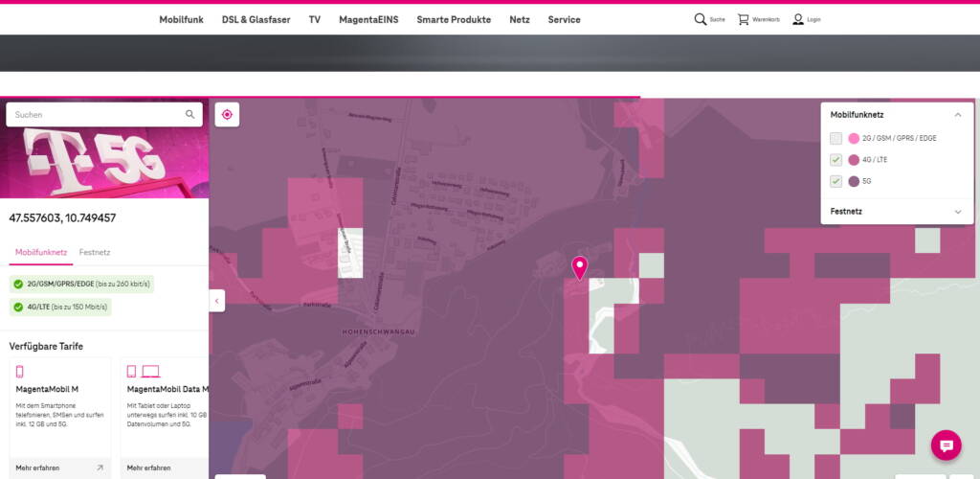Click the T 5G promotional banner image

[x=104, y=163]
